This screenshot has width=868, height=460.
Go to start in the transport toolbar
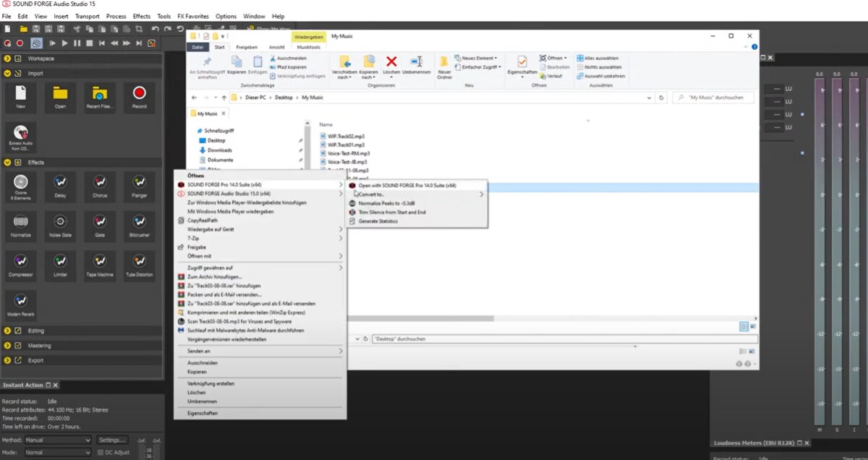click(101, 43)
